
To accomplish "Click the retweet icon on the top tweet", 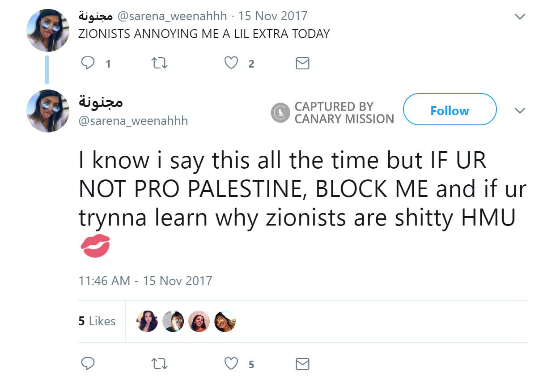I will (x=159, y=63).
